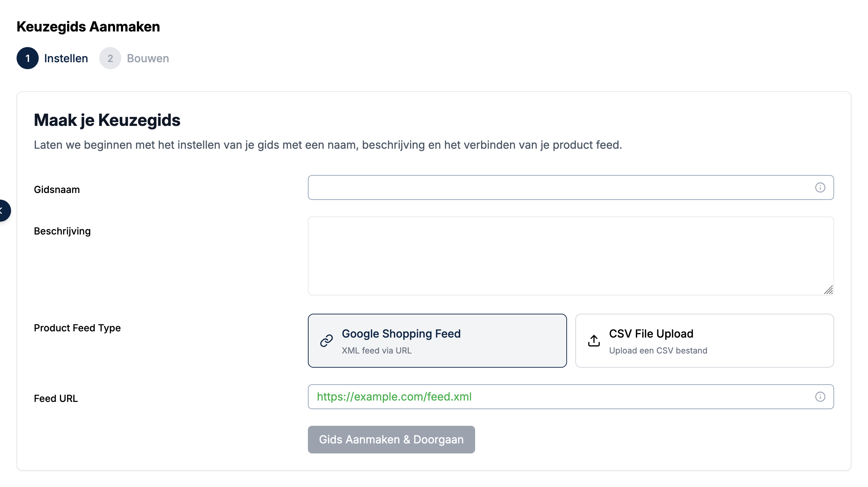This screenshot has width=868, height=487.
Task: Click the step 1 circle icon
Action: pyautogui.click(x=28, y=58)
